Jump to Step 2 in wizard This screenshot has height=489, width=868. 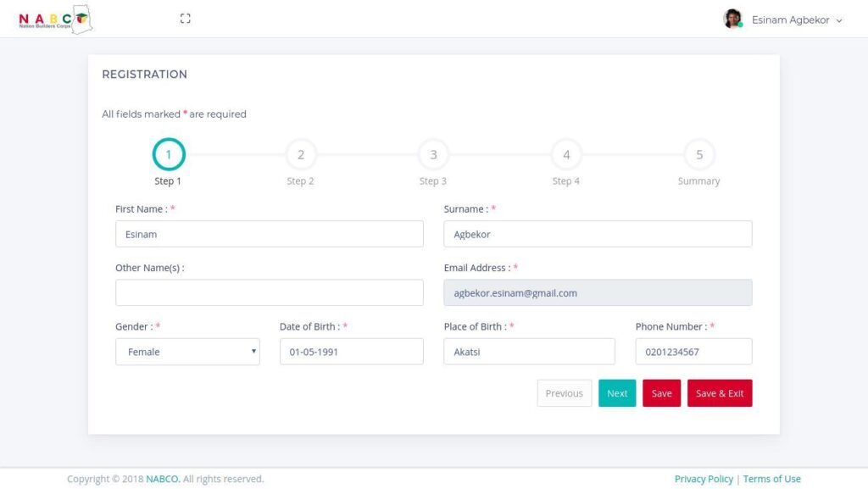[301, 155]
